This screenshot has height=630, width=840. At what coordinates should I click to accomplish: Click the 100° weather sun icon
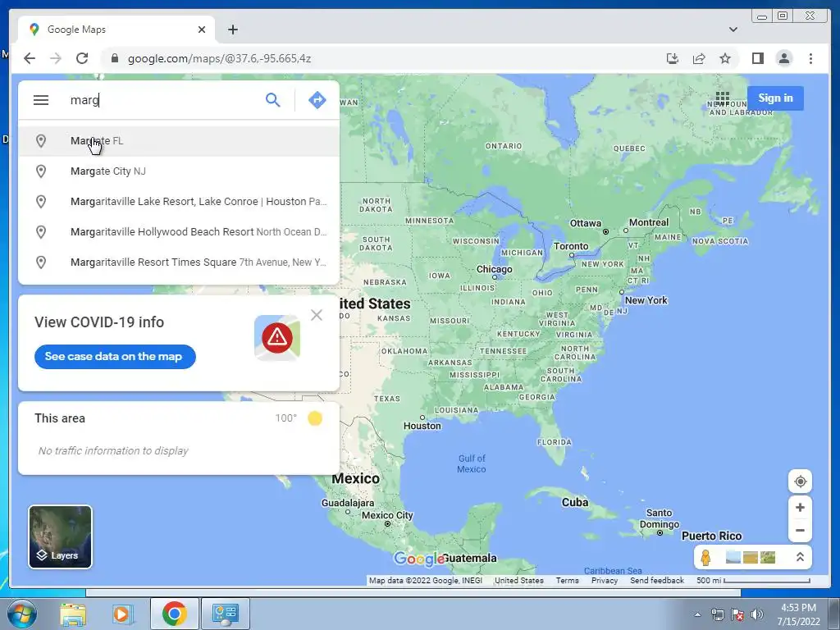pyautogui.click(x=315, y=418)
